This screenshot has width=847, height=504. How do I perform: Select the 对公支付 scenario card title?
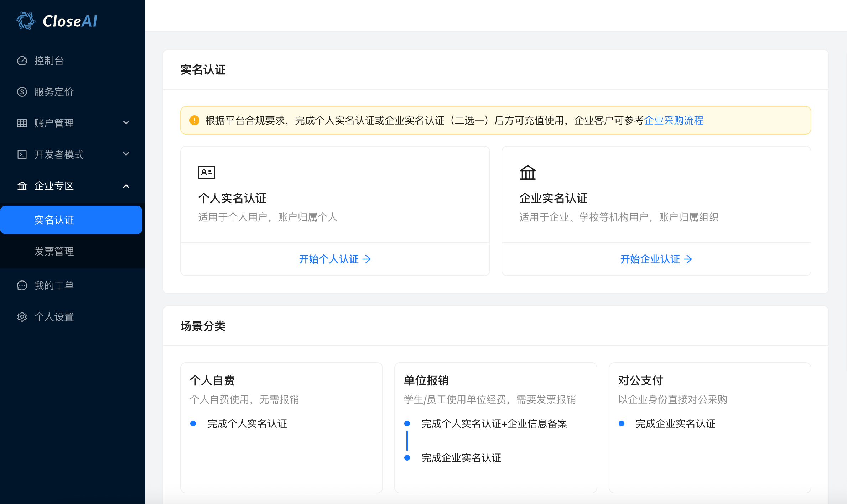click(640, 380)
